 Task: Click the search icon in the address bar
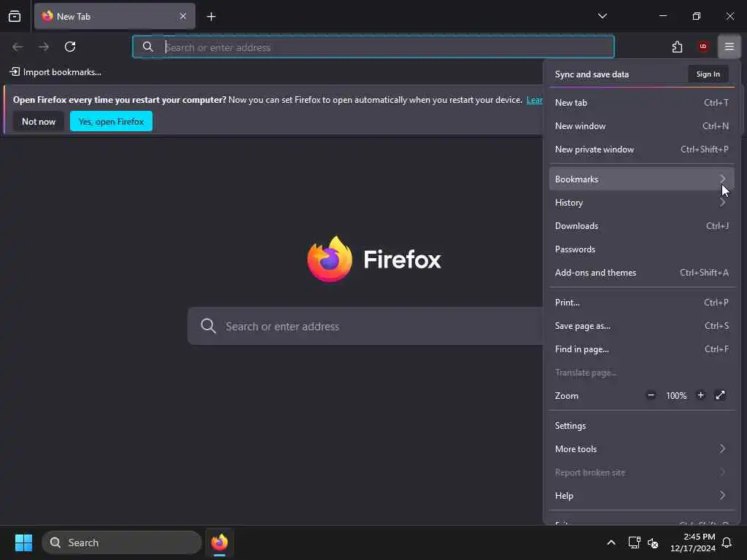coord(147,47)
